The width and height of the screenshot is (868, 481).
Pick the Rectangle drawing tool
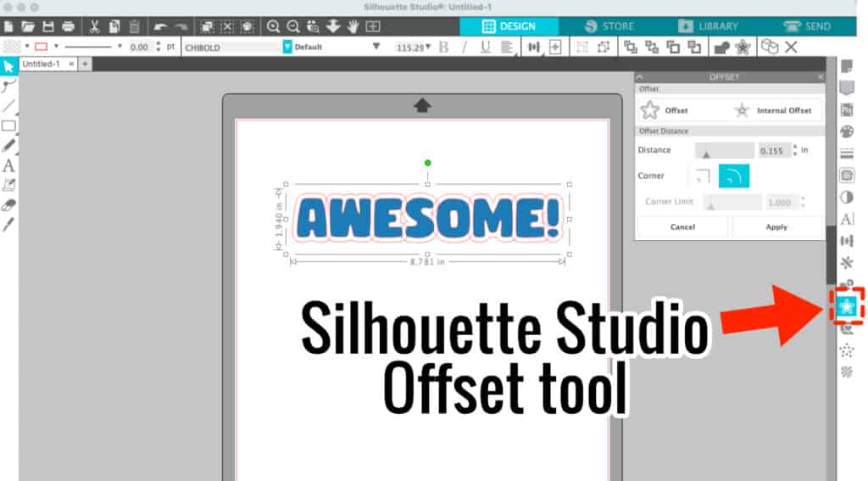(8, 126)
